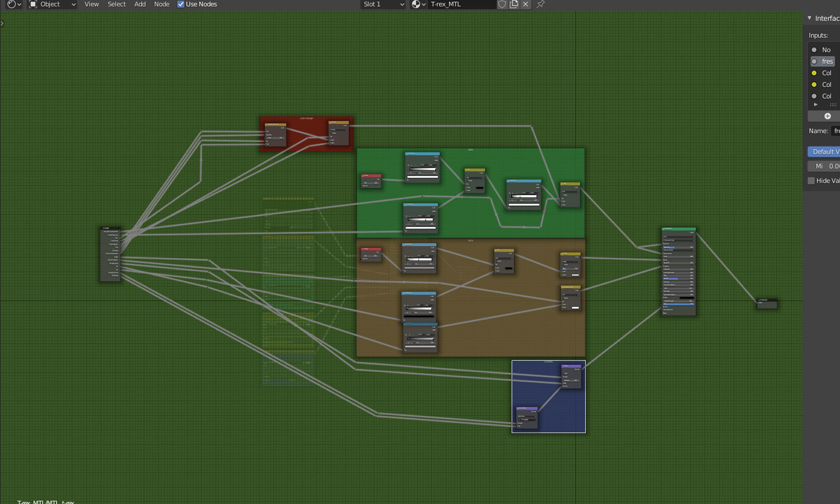Open the View menu
The width and height of the screenshot is (840, 504).
point(92,4)
